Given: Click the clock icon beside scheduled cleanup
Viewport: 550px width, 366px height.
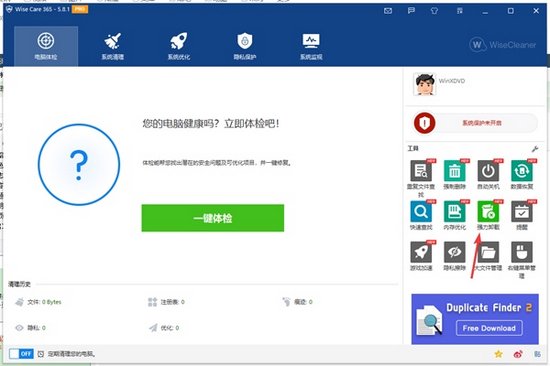Looking at the screenshot, I should 41,354.
